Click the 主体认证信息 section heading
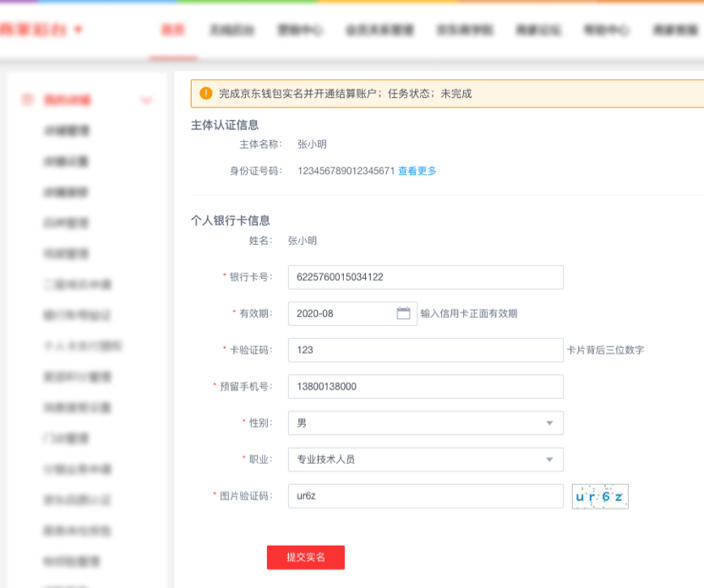This screenshot has height=588, width=704. pyautogui.click(x=225, y=125)
